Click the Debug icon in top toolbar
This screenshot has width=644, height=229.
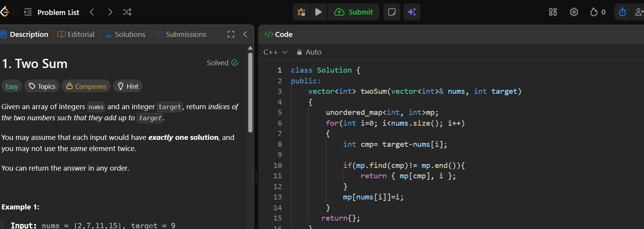tap(302, 12)
